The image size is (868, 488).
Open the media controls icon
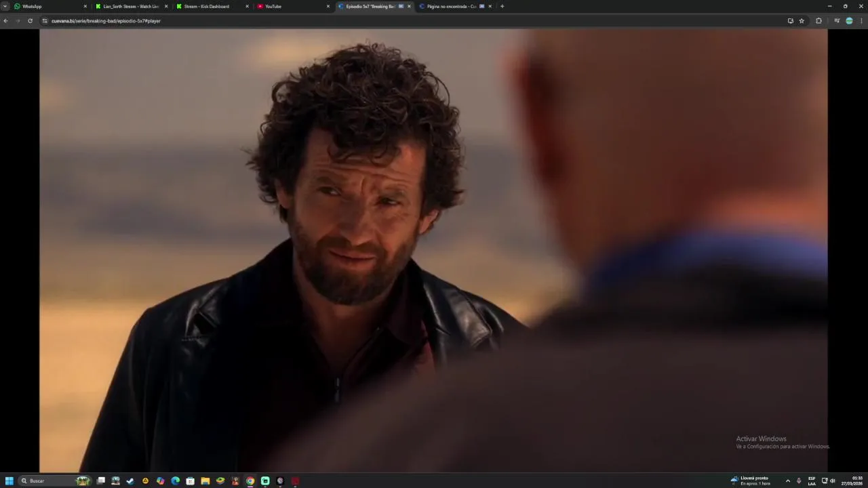[x=837, y=21]
